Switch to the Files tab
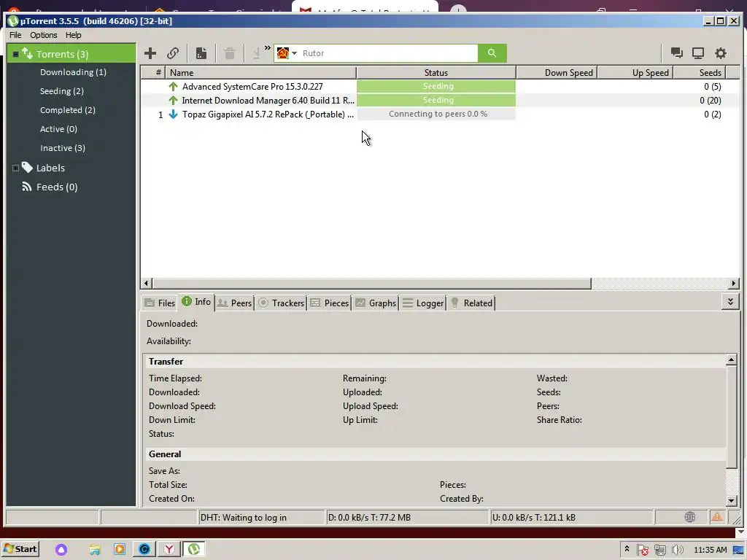 160,303
